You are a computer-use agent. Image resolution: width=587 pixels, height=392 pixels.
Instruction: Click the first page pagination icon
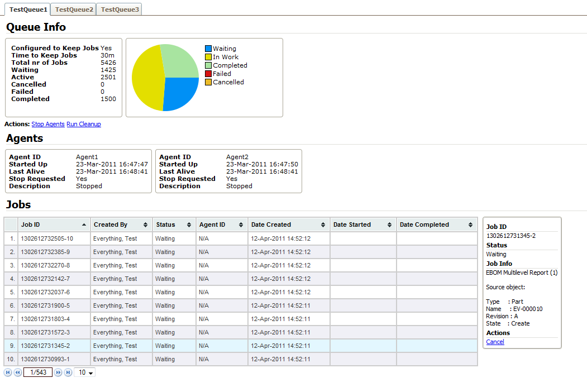(x=8, y=372)
